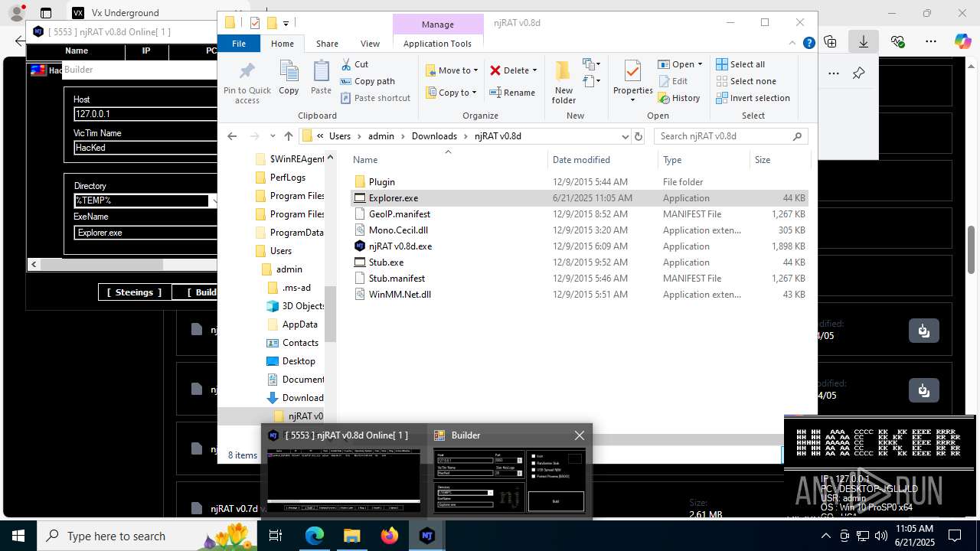Click File Explorer taskbar icon
980x551 pixels.
352,536
